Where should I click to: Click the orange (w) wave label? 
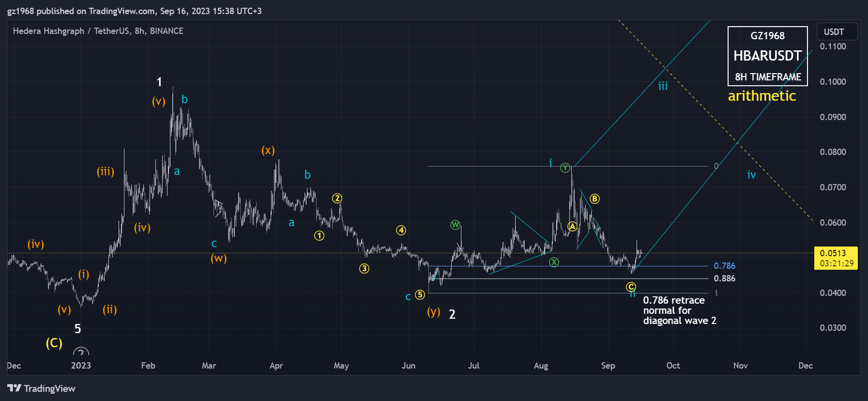(x=218, y=258)
